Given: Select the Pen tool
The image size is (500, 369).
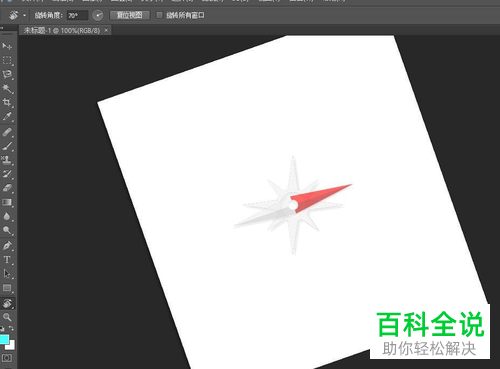Looking at the screenshot, I should [7, 246].
